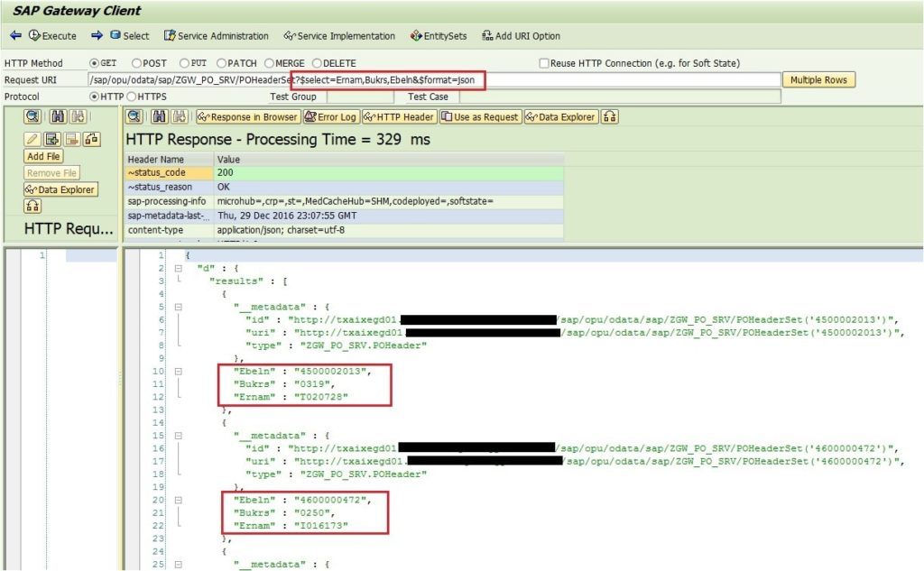The height and width of the screenshot is (571, 924).
Task: Select the PATCH HTTP method
Action: 222,63
